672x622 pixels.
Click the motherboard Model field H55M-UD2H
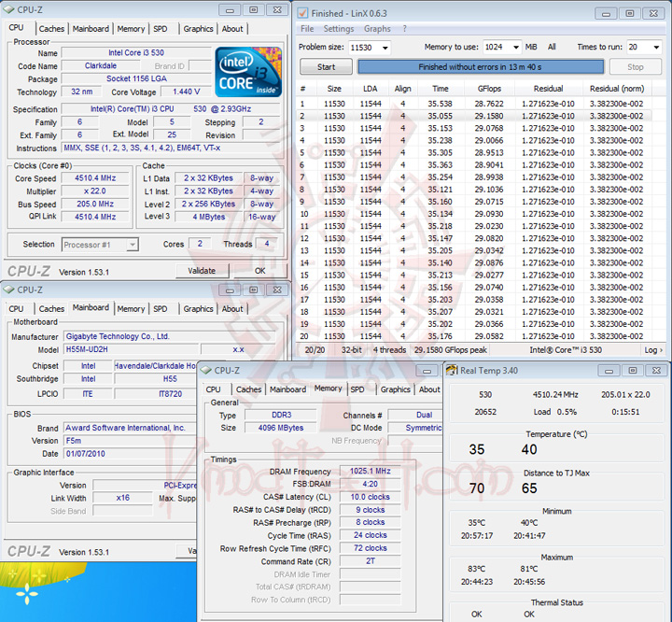click(132, 349)
